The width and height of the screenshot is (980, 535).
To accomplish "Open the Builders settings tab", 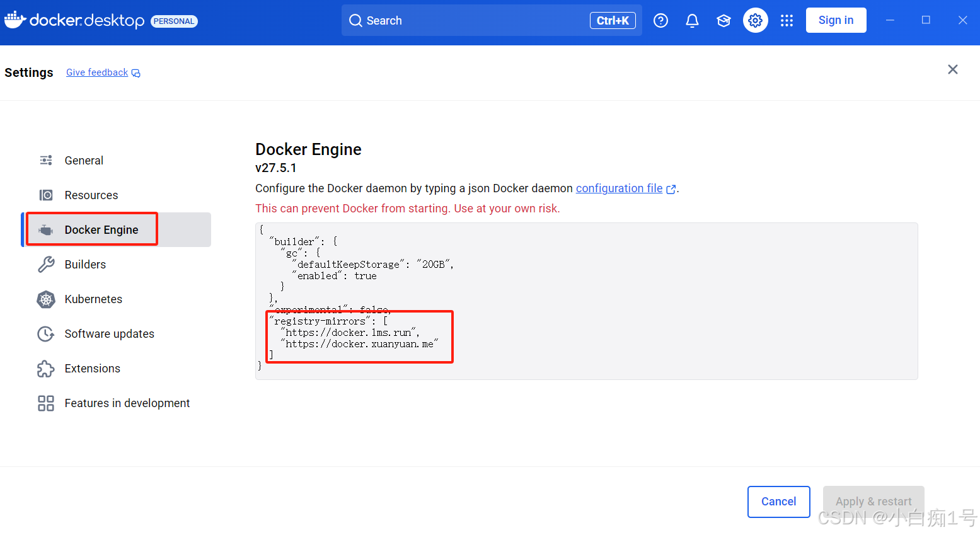I will click(x=116, y=264).
